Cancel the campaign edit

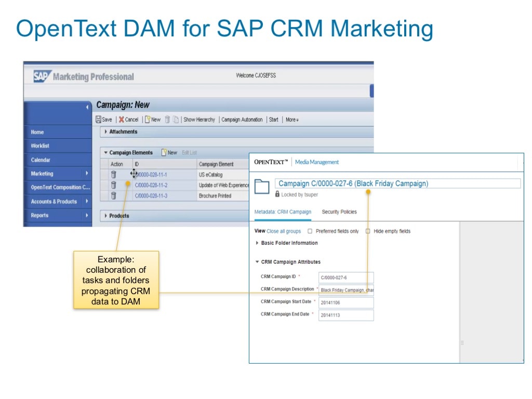click(x=129, y=119)
